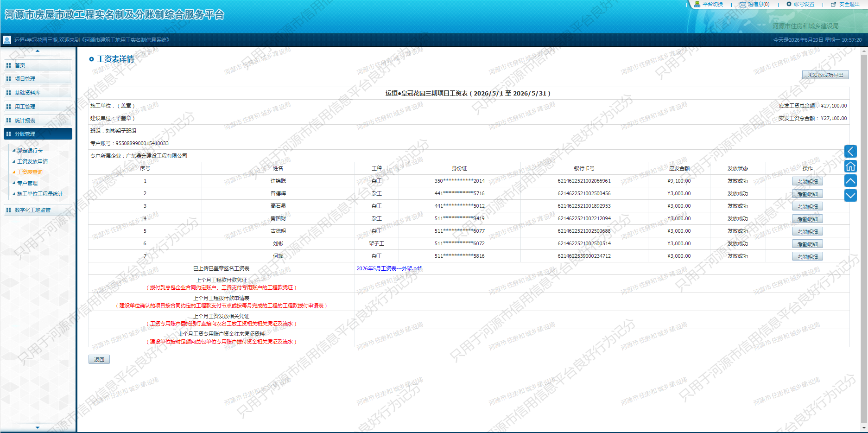Image resolution: width=868 pixels, height=433 pixels.
Task: Click the blue up chevron icon
Action: click(850, 181)
